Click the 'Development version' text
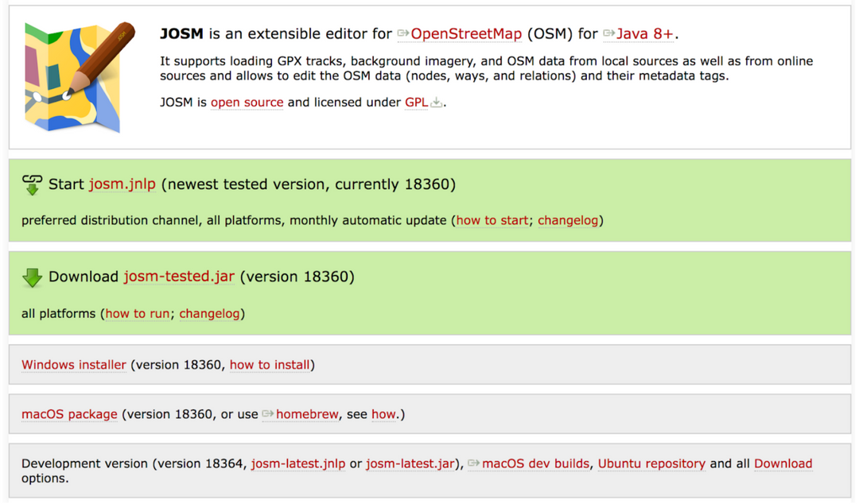This screenshot has height=504, width=859. click(85, 463)
